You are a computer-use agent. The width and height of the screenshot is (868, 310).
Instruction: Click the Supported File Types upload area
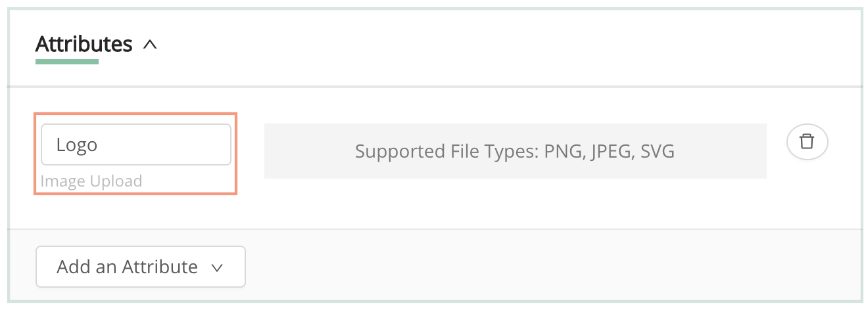[515, 151]
